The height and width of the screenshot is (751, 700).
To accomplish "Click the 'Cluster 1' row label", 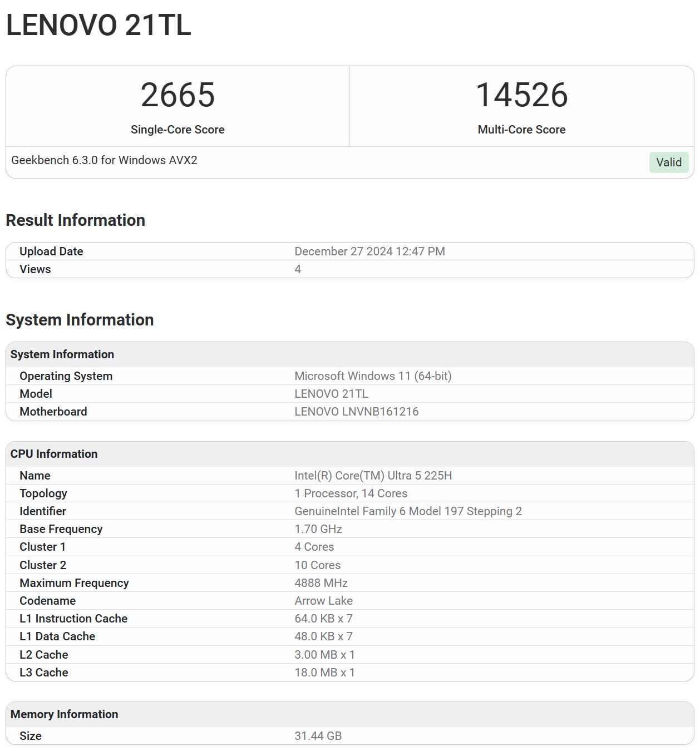I will (43, 547).
